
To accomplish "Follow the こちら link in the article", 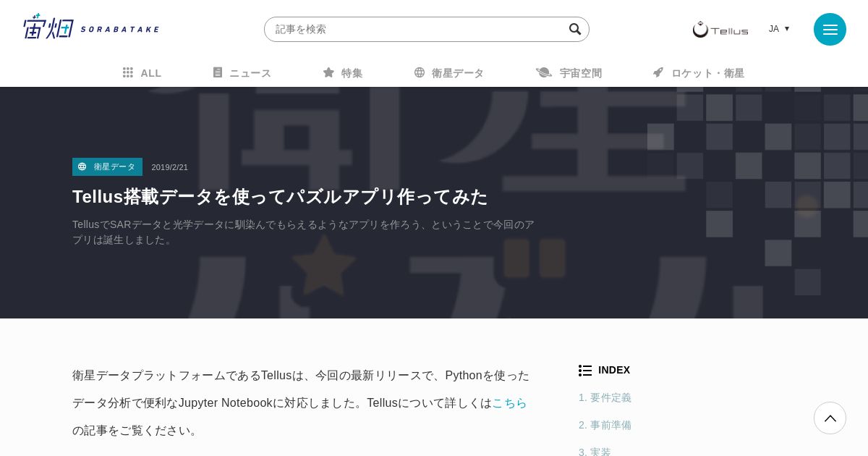I will (x=509, y=402).
